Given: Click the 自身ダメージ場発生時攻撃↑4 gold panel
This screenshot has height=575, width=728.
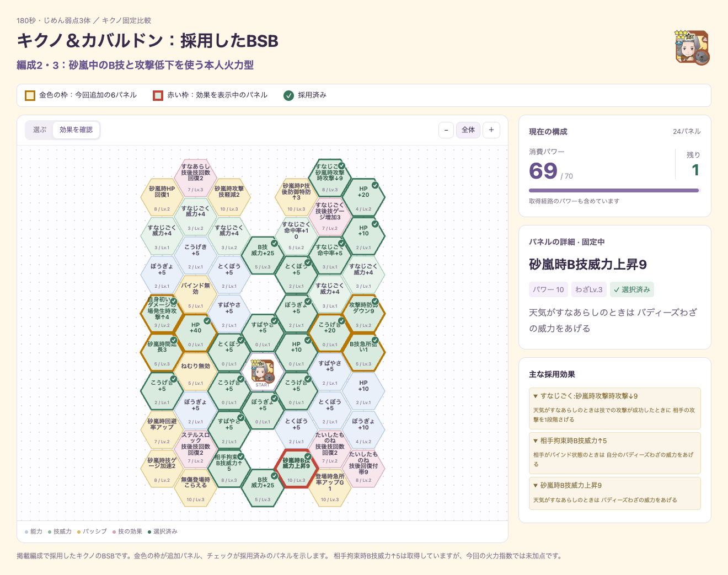Looking at the screenshot, I should pyautogui.click(x=162, y=314).
